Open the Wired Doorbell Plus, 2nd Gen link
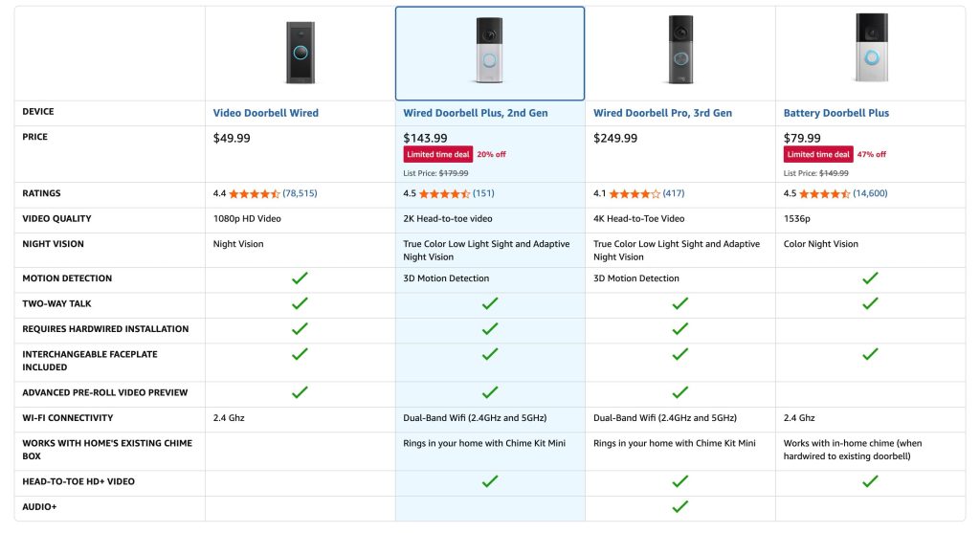Viewport: 980px width, 533px height. [x=476, y=113]
